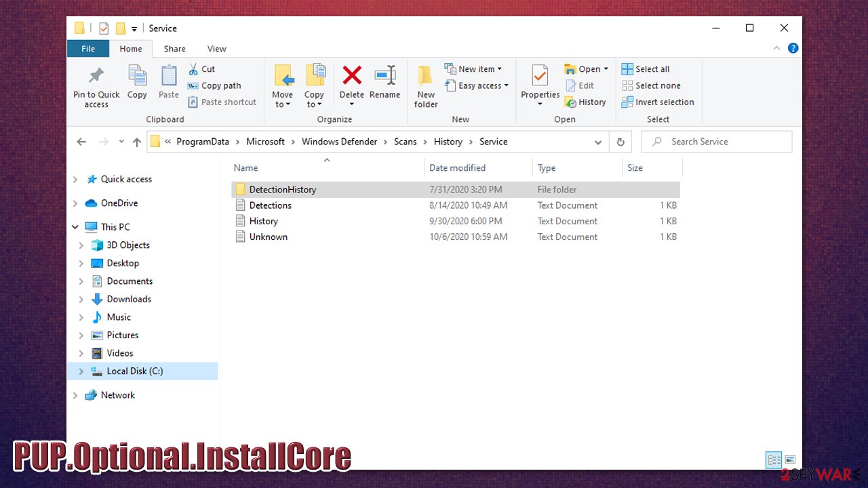Expand Quick access tree node
This screenshot has height=488, width=868.
[x=75, y=180]
